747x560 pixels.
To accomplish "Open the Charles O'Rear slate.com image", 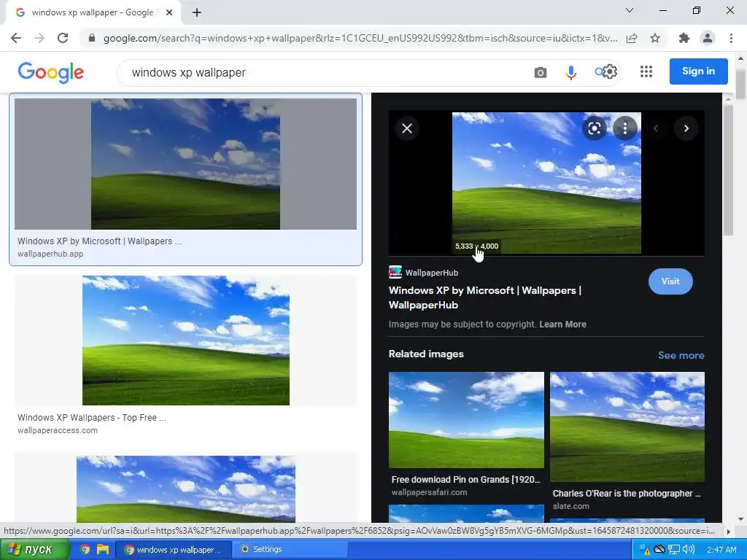I will [627, 427].
